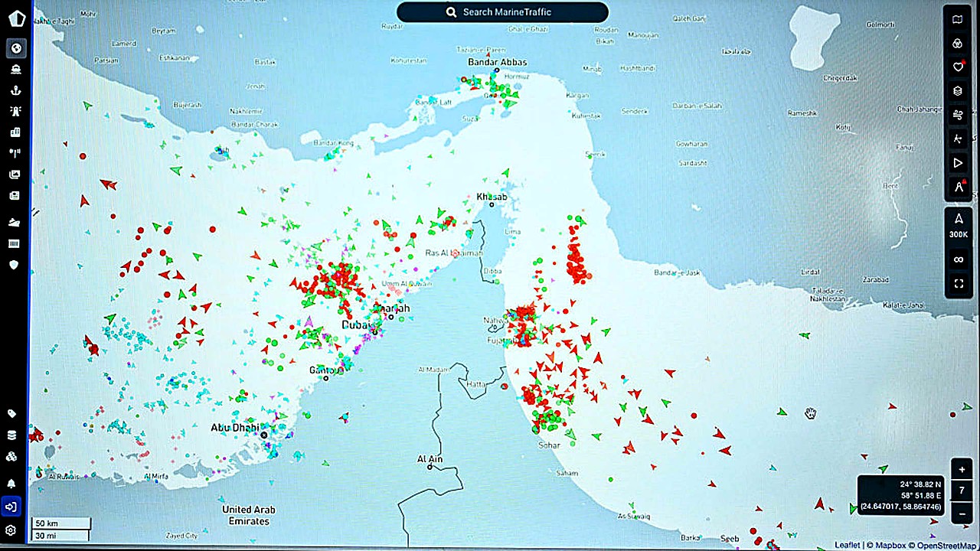Open the photo gallery sidebar icon
The image size is (980, 551).
pos(15,174)
